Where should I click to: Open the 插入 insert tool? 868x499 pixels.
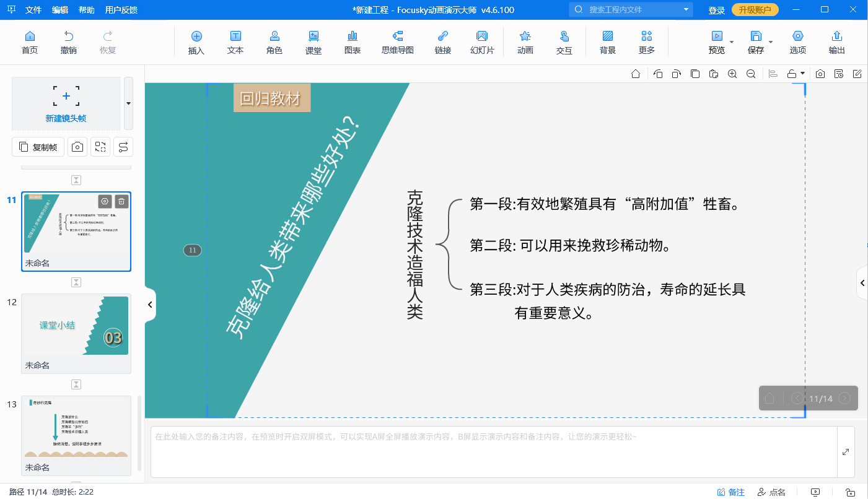[x=196, y=43]
